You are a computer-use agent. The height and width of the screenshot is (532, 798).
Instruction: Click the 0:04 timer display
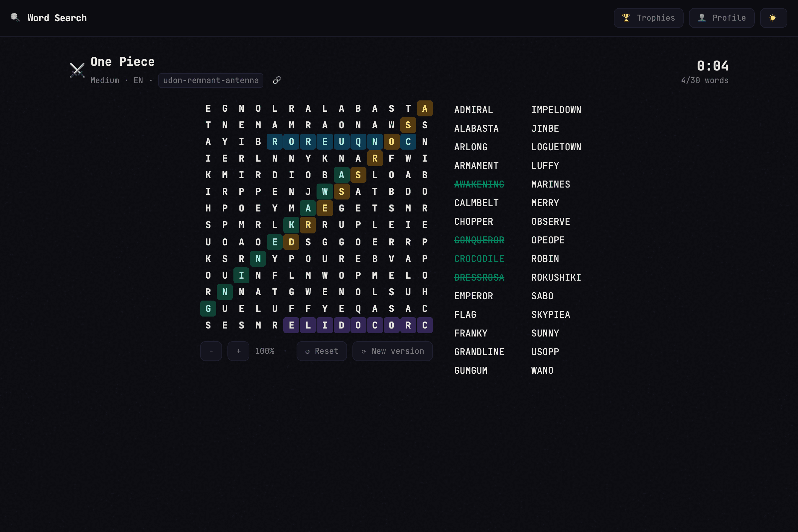pos(713,66)
